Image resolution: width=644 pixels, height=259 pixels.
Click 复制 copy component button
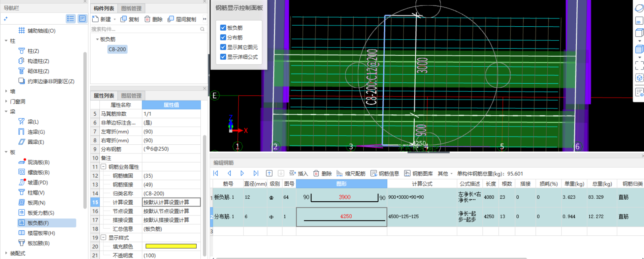click(130, 19)
